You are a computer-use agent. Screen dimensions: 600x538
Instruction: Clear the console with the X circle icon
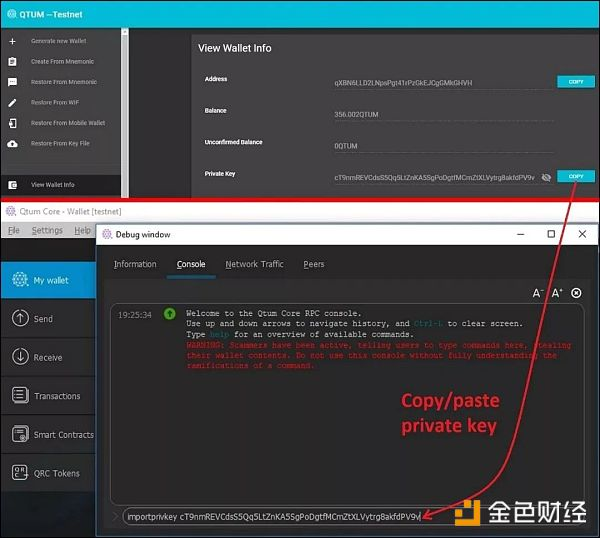pos(576,293)
